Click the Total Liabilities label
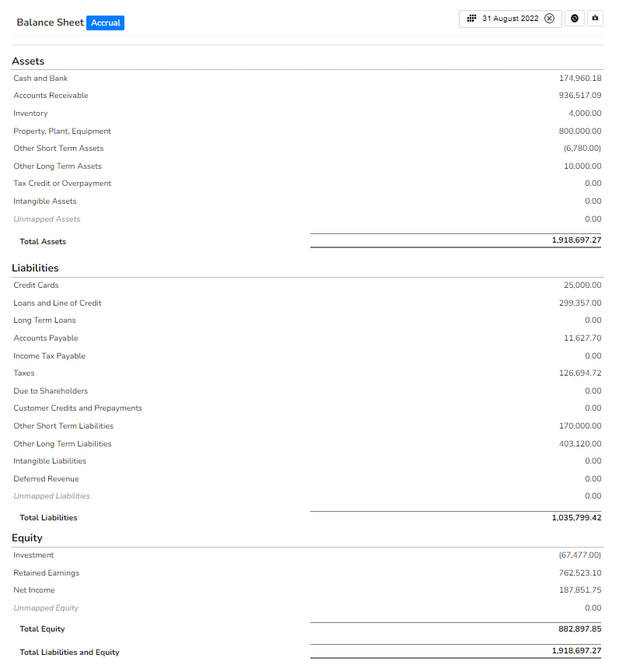 tap(48, 518)
